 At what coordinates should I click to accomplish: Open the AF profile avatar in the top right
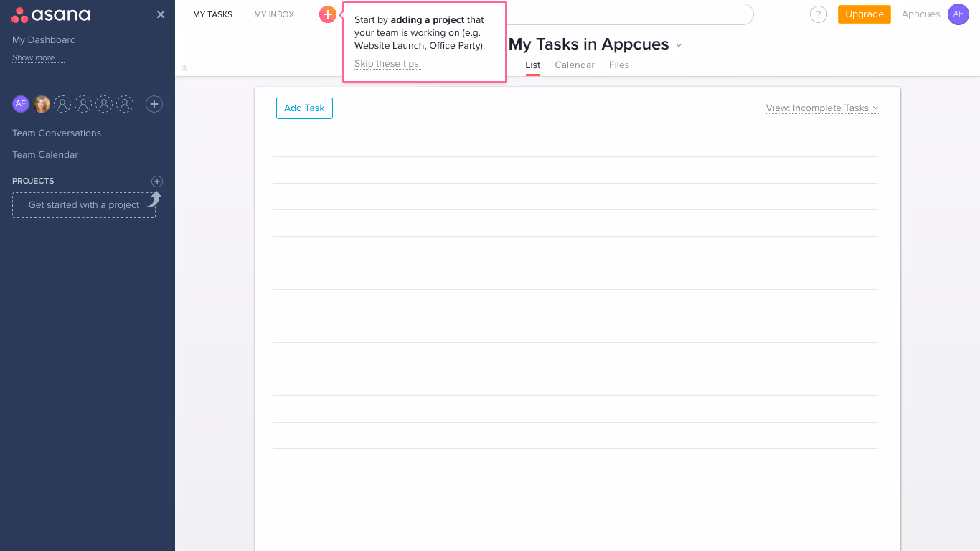(958, 14)
